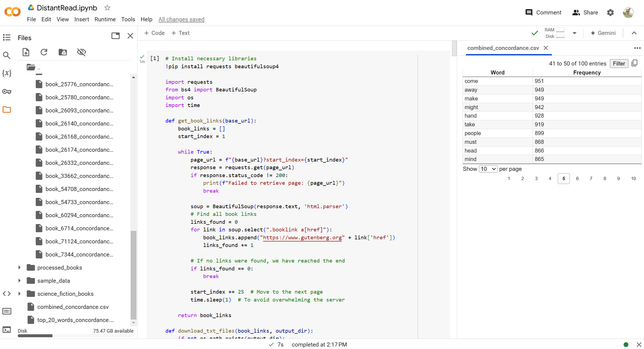Image resolution: width=644 pixels, height=349 pixels.
Task: Expand the processed_books folder
Action: (19, 268)
